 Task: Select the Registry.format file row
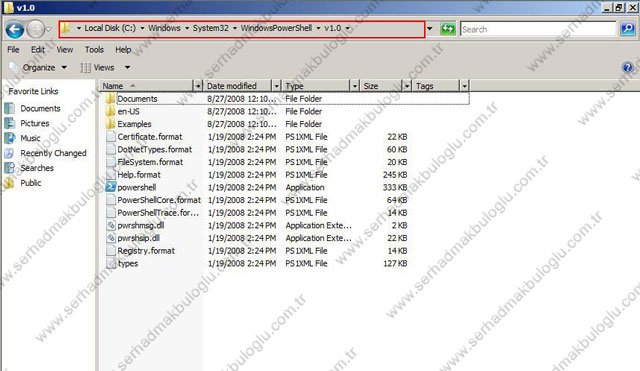point(256,251)
